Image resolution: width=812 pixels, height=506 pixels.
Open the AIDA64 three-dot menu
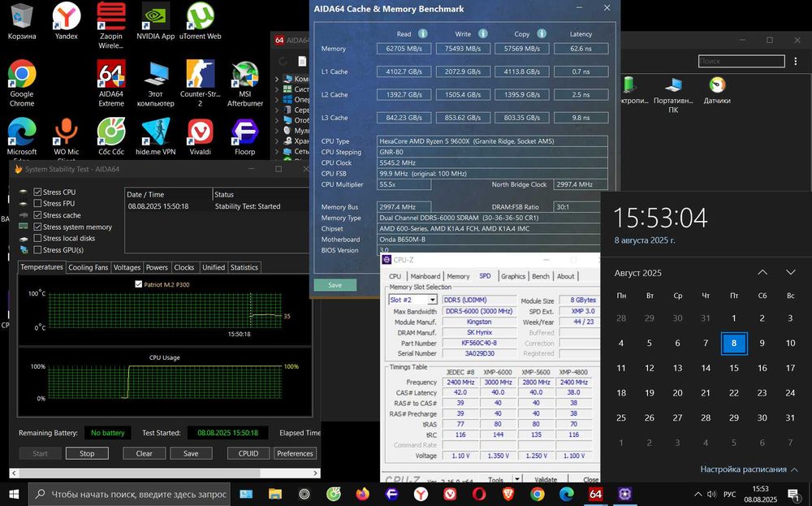pos(796,61)
